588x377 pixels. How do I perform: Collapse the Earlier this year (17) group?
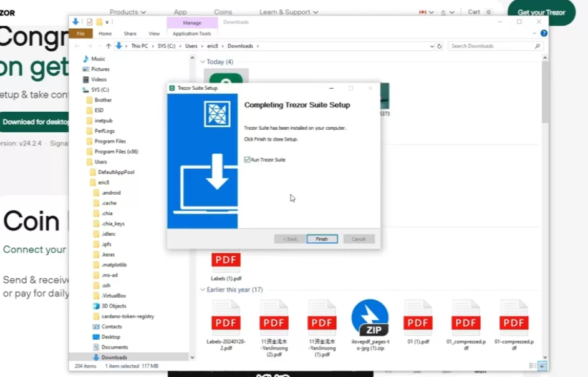pyautogui.click(x=203, y=290)
